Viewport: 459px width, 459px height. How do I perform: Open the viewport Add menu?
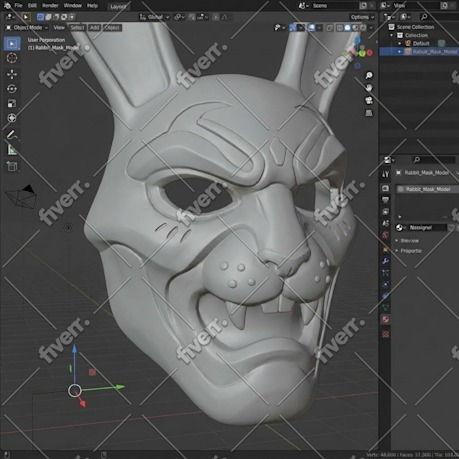[95, 28]
